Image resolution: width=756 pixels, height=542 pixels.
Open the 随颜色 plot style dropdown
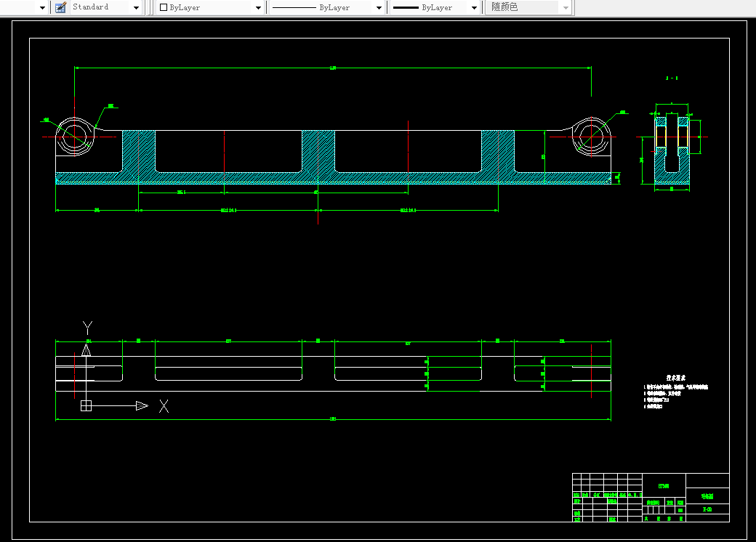(x=528, y=7)
